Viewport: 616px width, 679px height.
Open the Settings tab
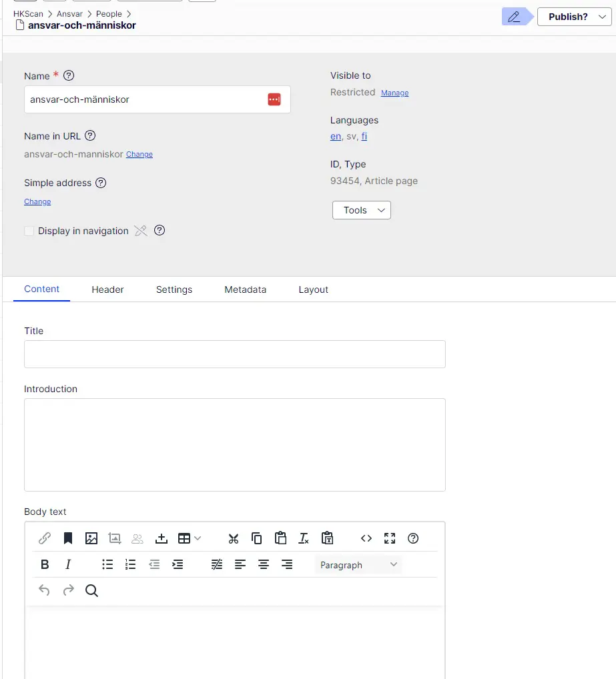pyautogui.click(x=174, y=289)
